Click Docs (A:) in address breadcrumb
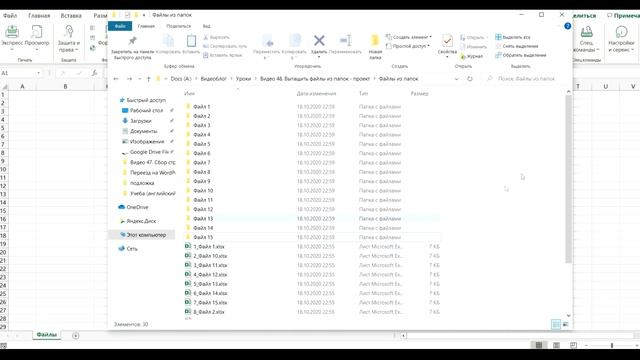The width and height of the screenshot is (640, 360). coord(181,79)
